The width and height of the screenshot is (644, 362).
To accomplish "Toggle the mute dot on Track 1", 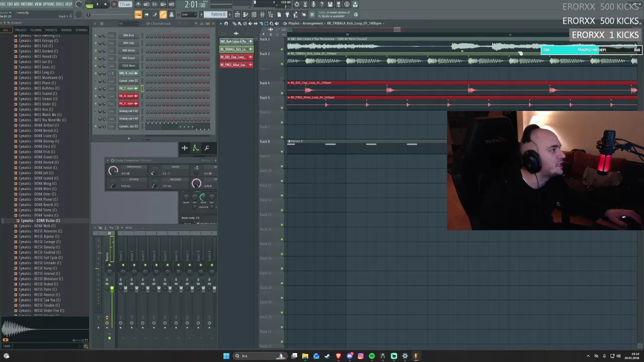I will click(x=282, y=49).
